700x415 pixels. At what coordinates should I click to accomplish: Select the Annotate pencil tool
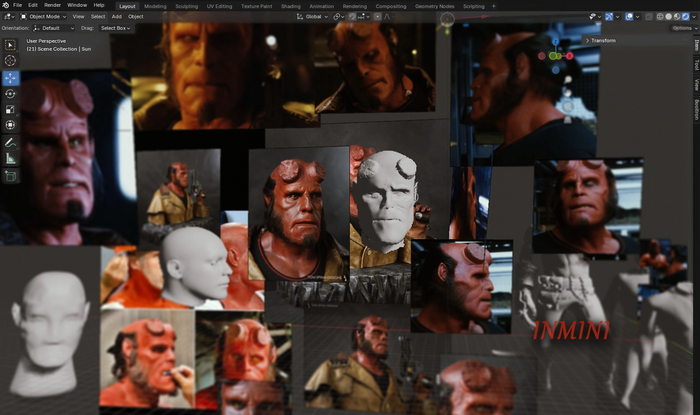coord(11,143)
